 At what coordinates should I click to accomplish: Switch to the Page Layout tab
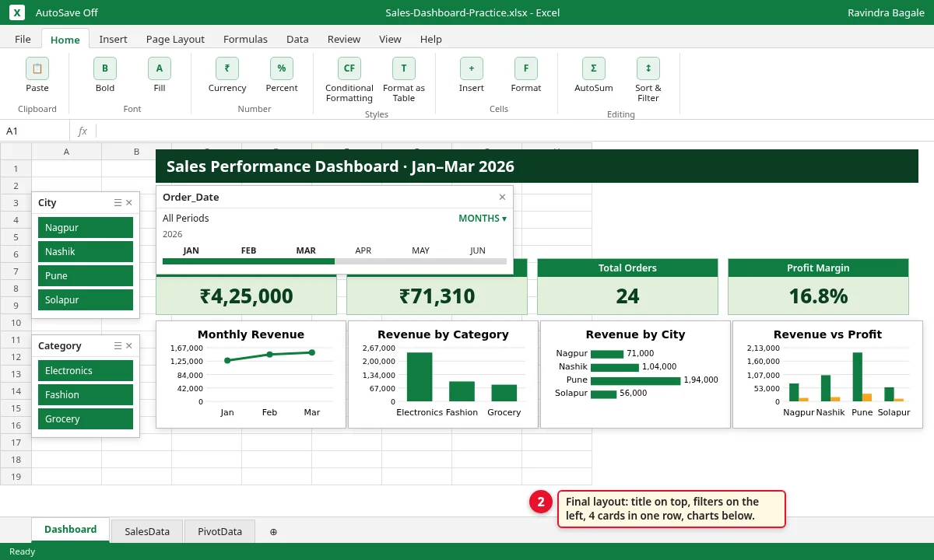click(x=175, y=39)
